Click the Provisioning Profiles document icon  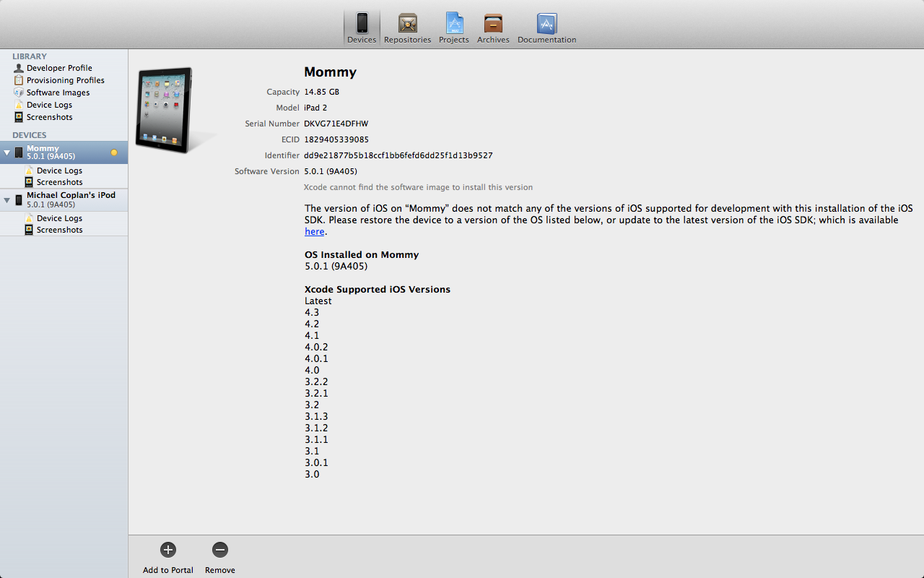click(19, 80)
